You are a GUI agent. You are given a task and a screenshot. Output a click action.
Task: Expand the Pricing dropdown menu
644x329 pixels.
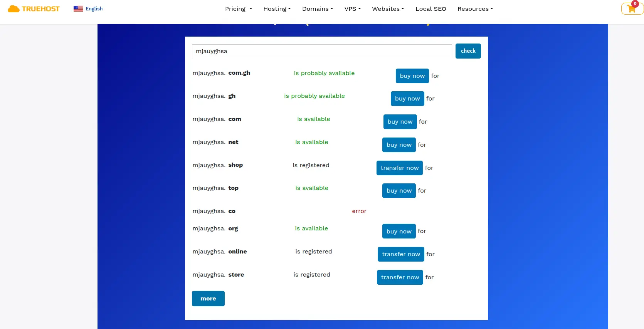239,9
